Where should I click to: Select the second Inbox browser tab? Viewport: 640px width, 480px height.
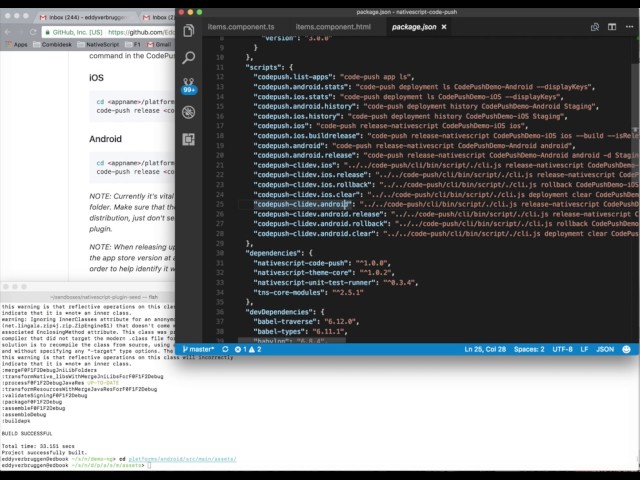point(158,17)
